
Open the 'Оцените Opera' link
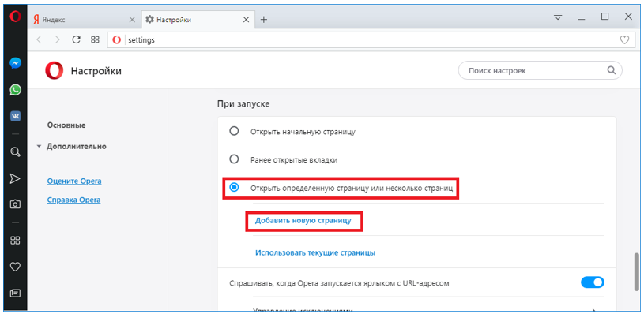click(74, 181)
